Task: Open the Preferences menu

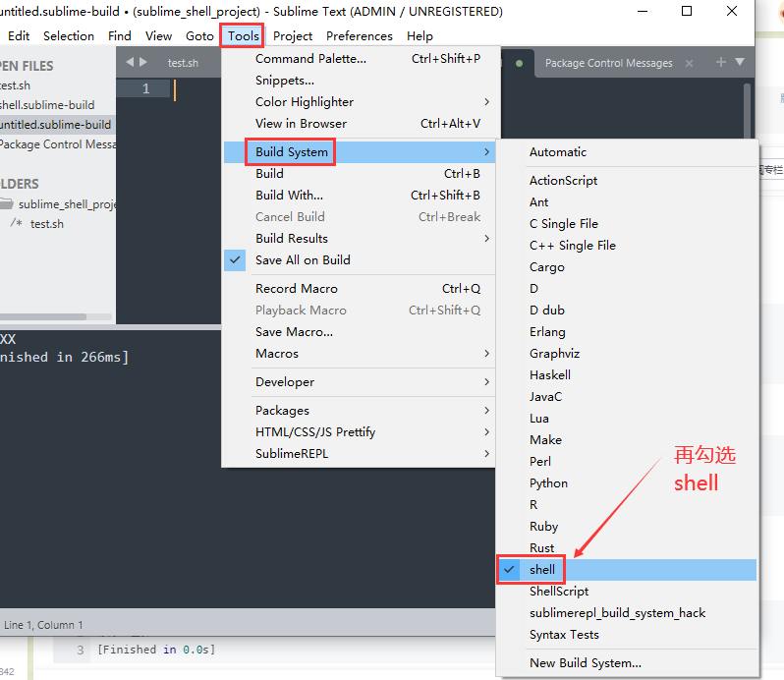Action: click(359, 36)
